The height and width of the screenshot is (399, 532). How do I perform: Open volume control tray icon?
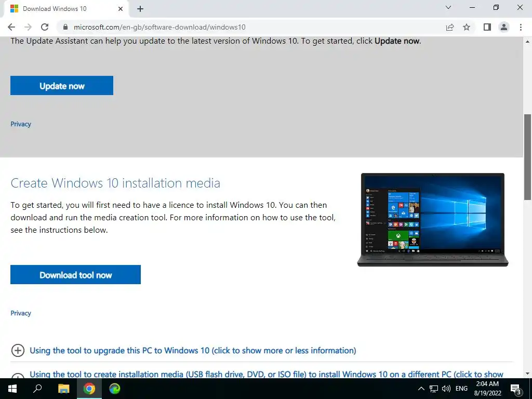pyautogui.click(x=446, y=389)
